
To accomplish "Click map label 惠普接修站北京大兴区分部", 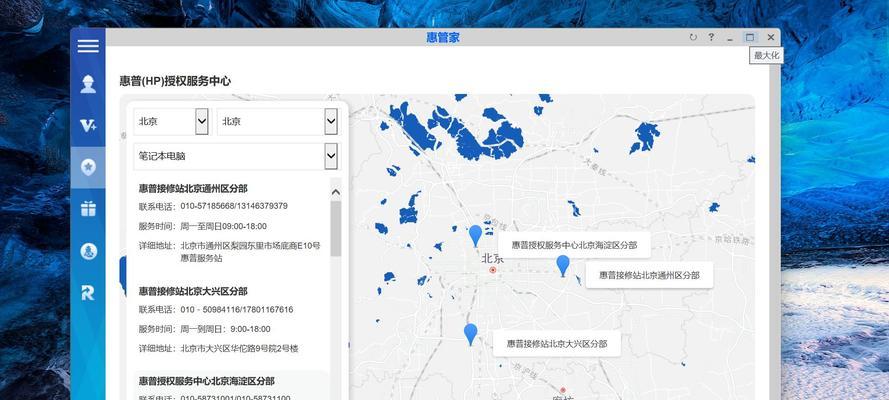I will tap(557, 343).
